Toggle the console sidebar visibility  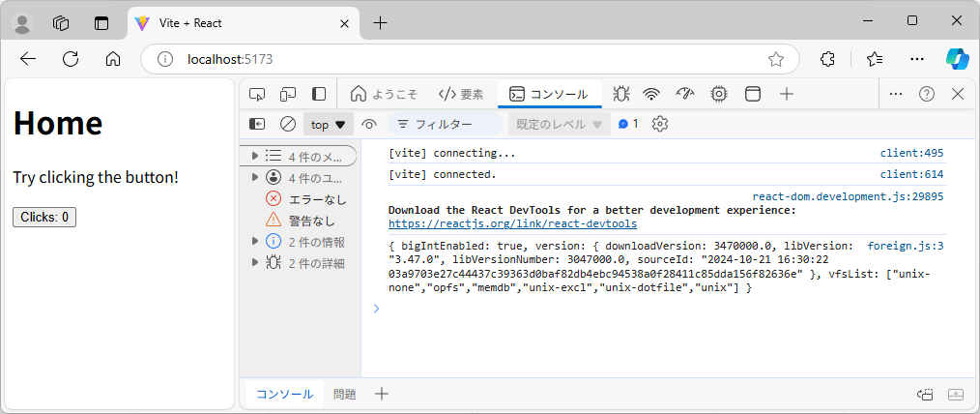tap(257, 124)
